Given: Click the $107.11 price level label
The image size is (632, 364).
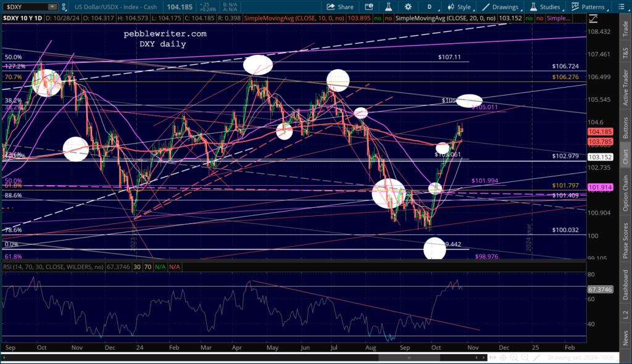Looking at the screenshot, I should (x=449, y=57).
